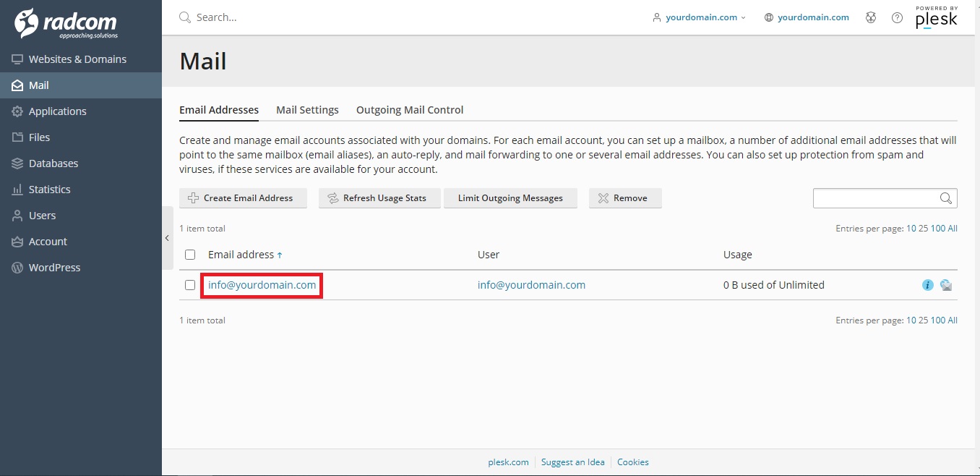Switch to the Mail Settings tab
Viewport: 980px width, 476px height.
click(307, 110)
